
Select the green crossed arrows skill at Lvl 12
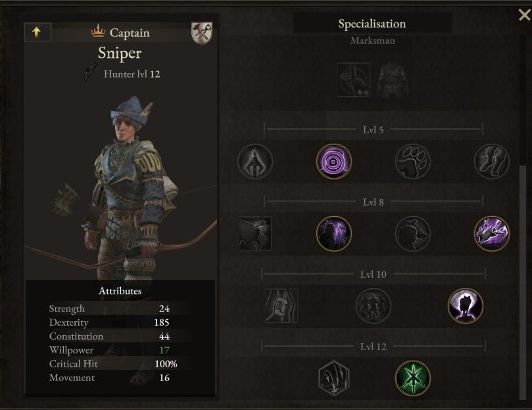click(x=413, y=378)
